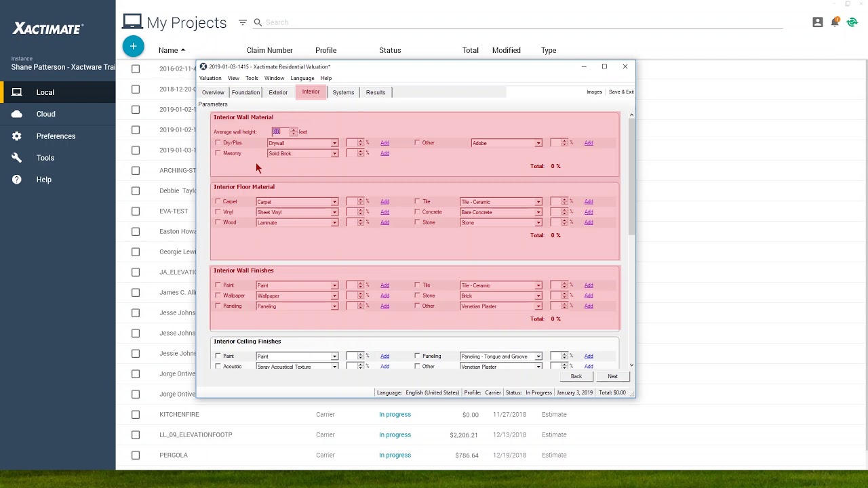
Task: Open the user account icon
Action: 818,22
